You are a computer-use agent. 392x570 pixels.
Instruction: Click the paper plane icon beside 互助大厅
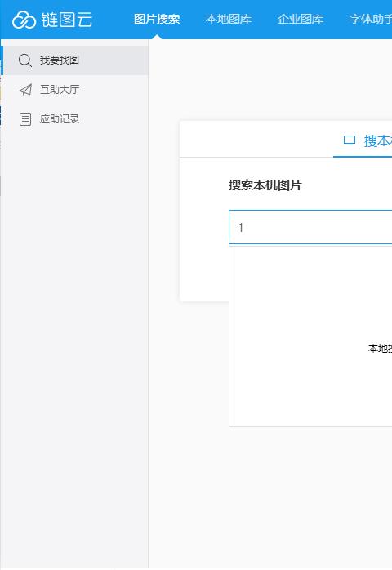tap(25, 90)
